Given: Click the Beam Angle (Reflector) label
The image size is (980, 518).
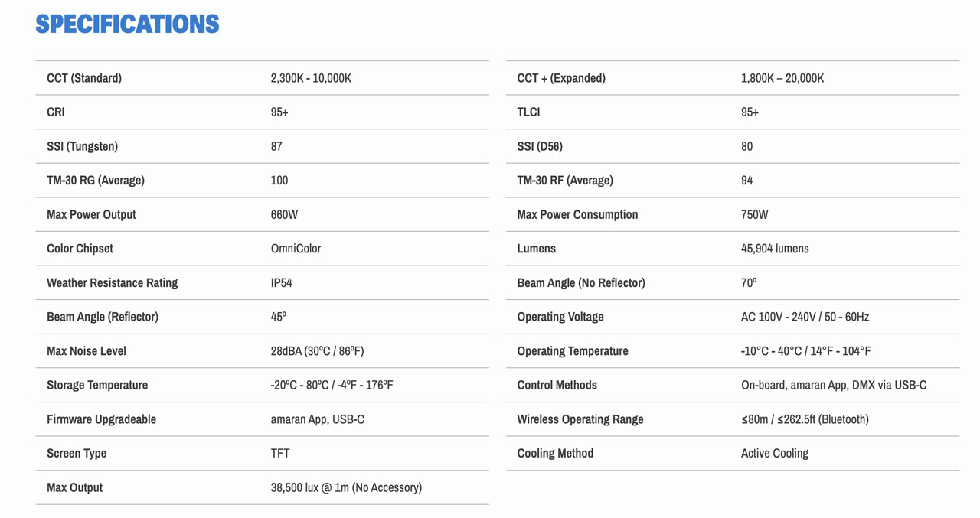Looking at the screenshot, I should [103, 317].
